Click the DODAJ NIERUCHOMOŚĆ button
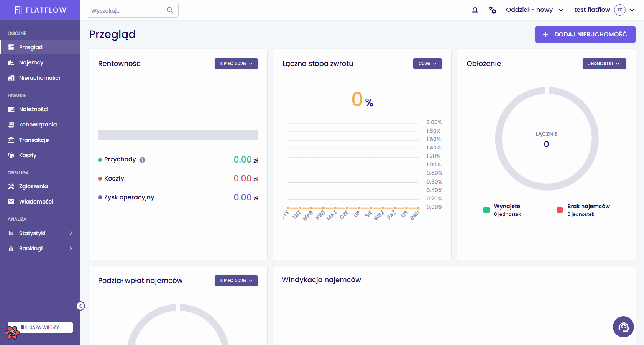The height and width of the screenshot is (345, 644). (585, 34)
